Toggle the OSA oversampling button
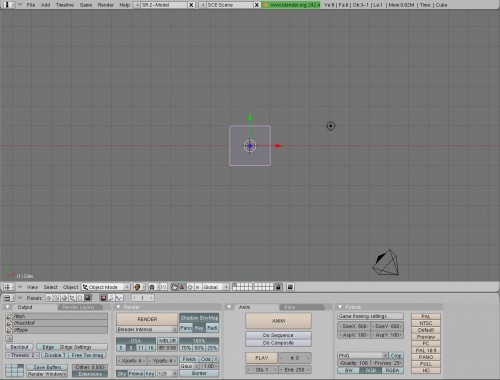 (136, 341)
